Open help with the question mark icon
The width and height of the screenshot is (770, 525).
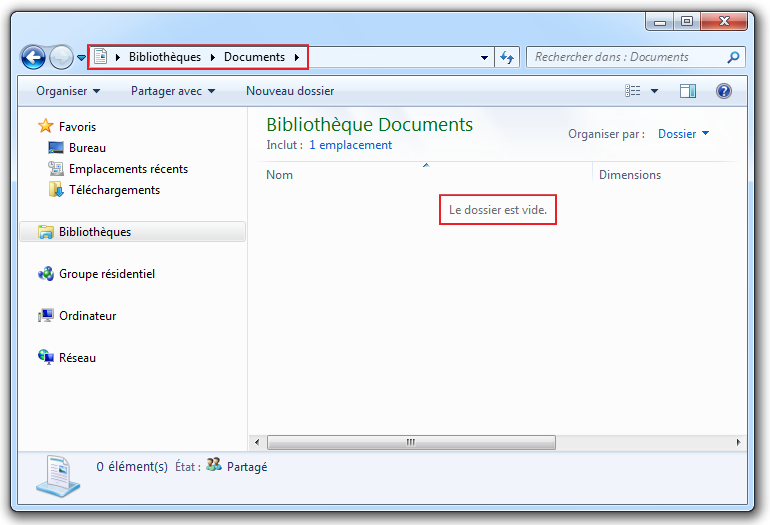[x=724, y=91]
